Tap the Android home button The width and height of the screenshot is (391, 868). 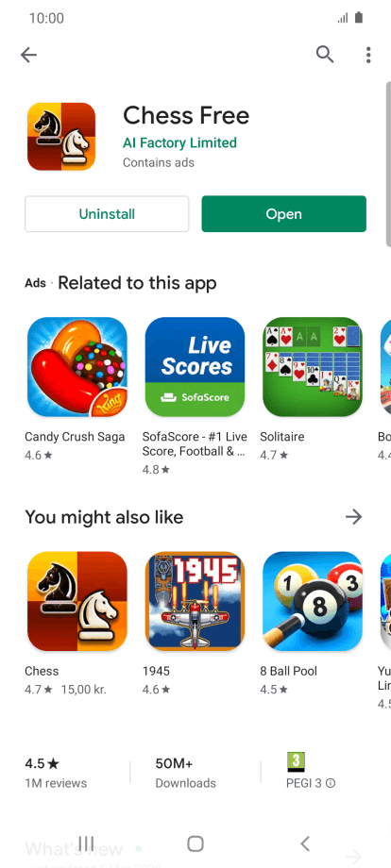point(195,843)
